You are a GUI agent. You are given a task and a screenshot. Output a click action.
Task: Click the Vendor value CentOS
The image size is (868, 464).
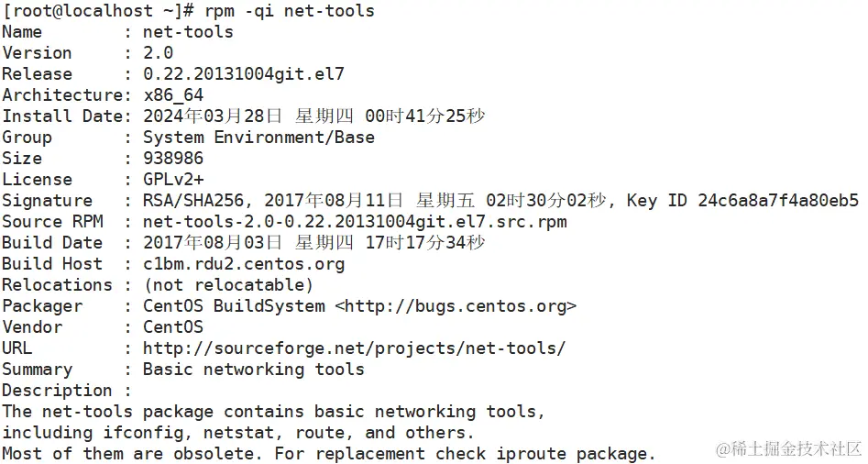pos(173,327)
